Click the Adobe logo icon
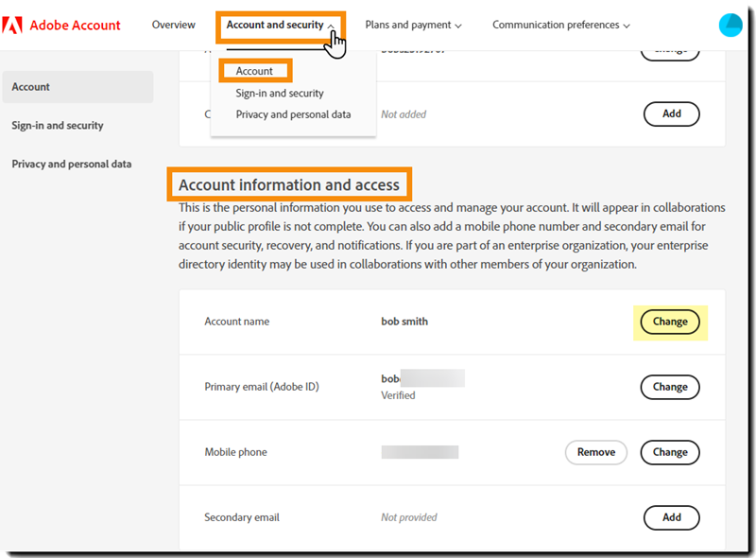 coord(13,25)
